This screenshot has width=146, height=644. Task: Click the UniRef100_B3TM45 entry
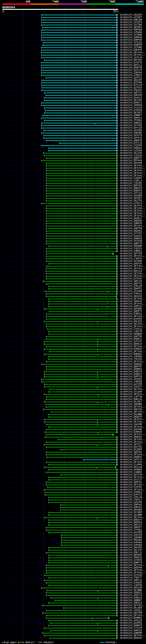pos(131,82)
